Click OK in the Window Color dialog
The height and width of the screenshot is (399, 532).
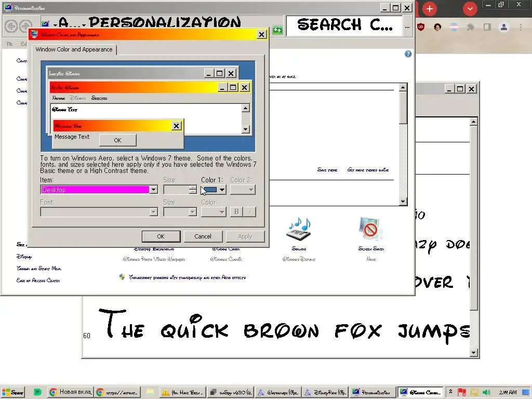pos(161,236)
